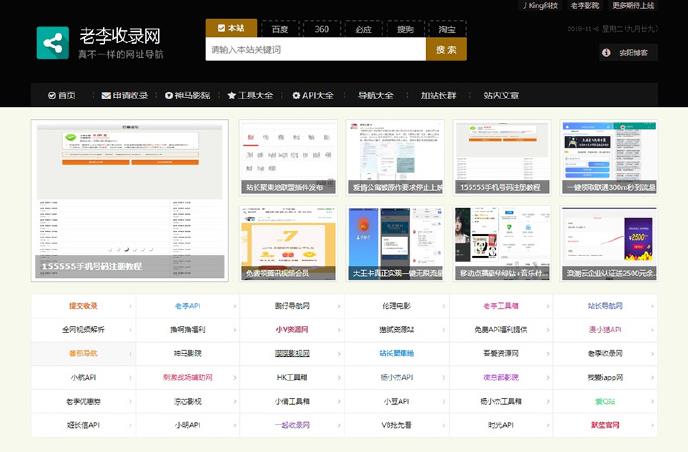Image resolution: width=688 pixels, height=452 pixels.
Task: Click the arrow beside 老李工具箱
Action: [x=548, y=306]
